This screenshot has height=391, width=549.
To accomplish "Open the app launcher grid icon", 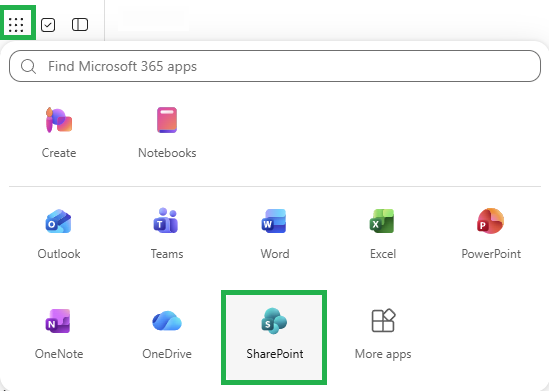I will [16, 25].
